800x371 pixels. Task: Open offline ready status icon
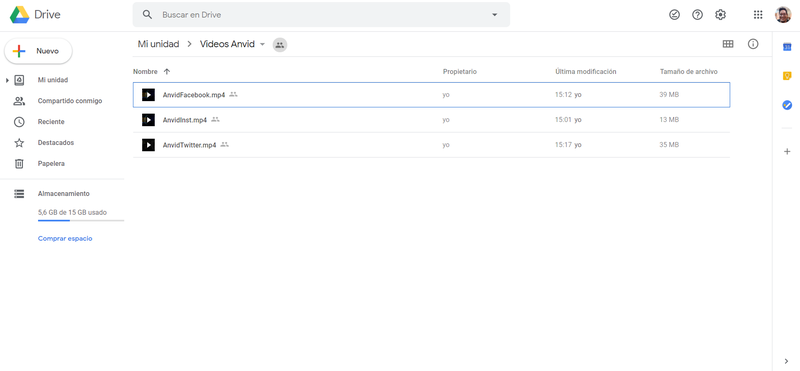[x=674, y=15]
